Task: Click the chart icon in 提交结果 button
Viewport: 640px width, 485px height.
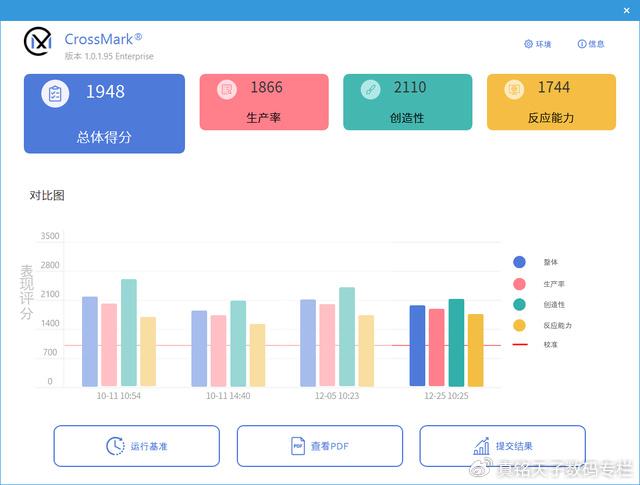Action: click(x=482, y=446)
